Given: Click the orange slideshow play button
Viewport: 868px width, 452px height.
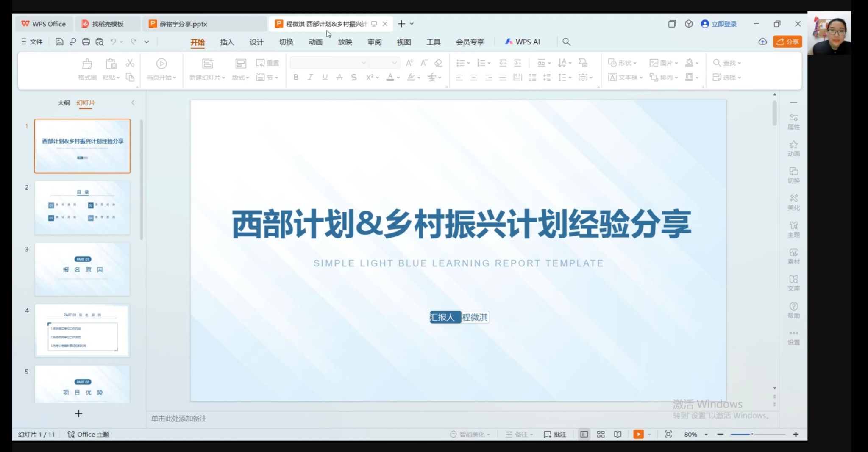Looking at the screenshot, I should tap(638, 434).
